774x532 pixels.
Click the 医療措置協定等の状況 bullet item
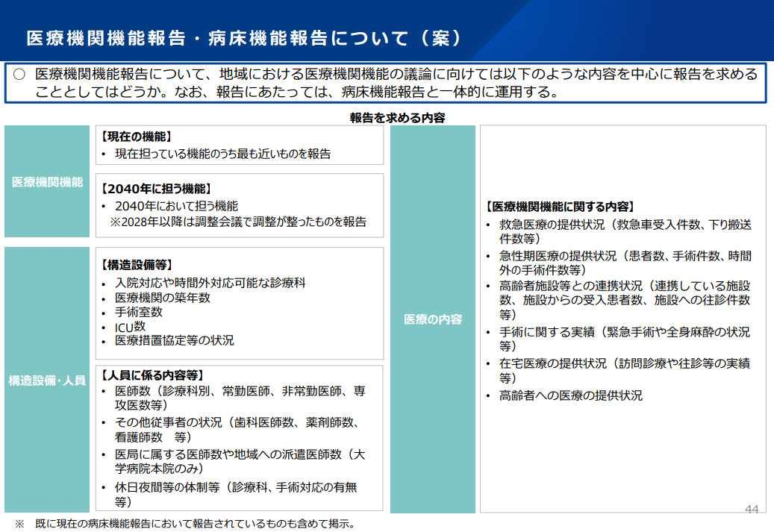(x=174, y=340)
